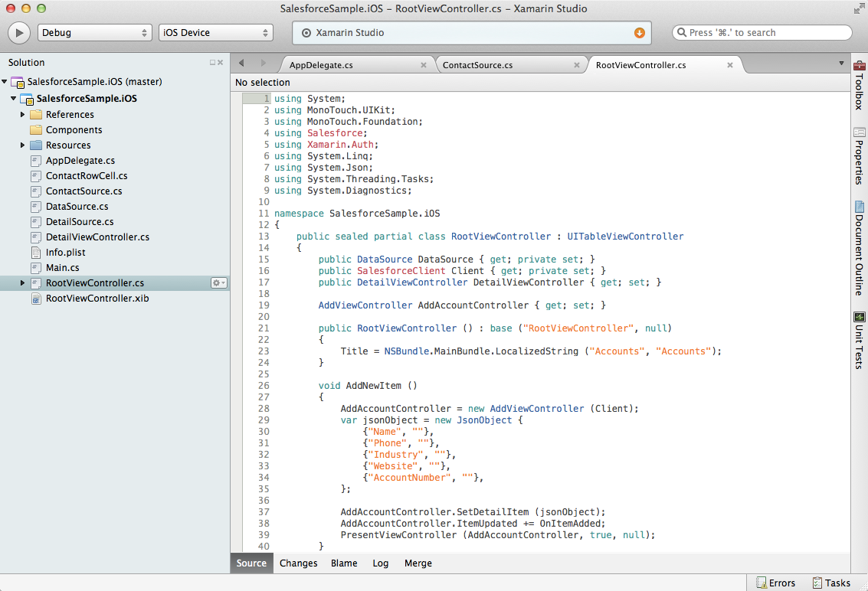Open the Document Outline side panel
This screenshot has width=868, height=591.
coord(859,248)
